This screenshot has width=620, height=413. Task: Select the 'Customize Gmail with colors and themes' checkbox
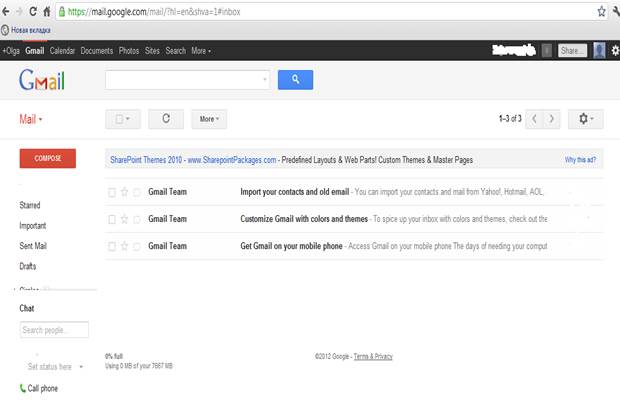click(112, 219)
